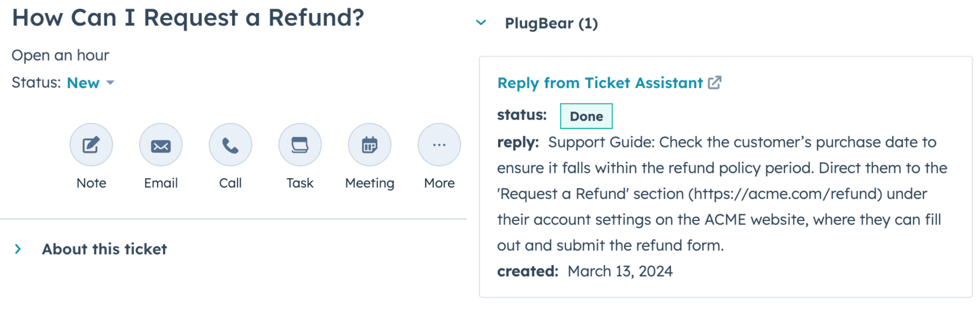Open reply externally via the external-link icon
This screenshot has width=980, height=309.
point(716,82)
